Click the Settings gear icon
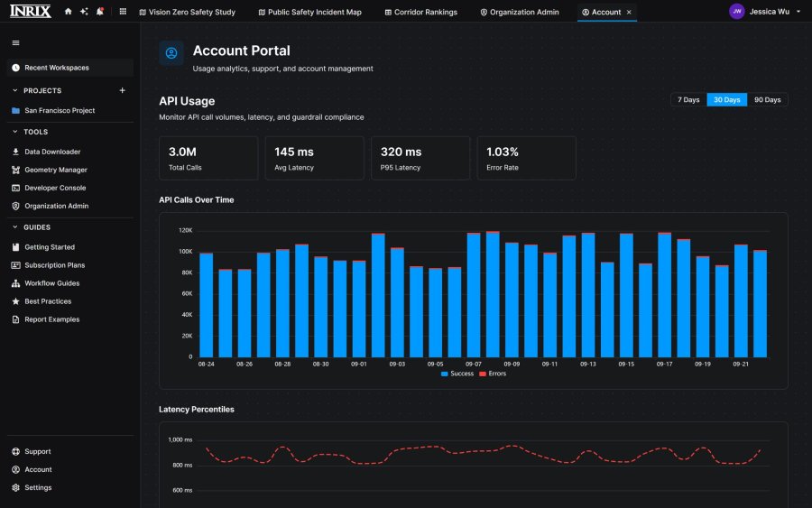 pos(15,488)
